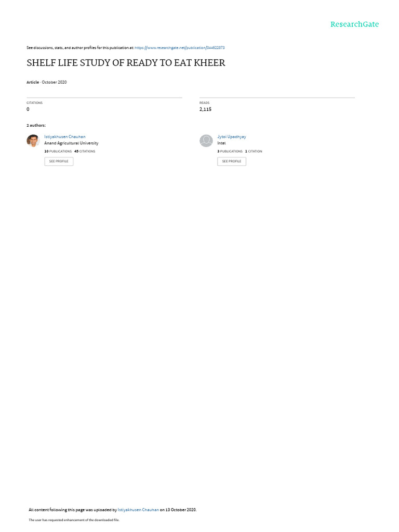Click Istiyakhusen Chauhan's profile photo

(x=33, y=140)
